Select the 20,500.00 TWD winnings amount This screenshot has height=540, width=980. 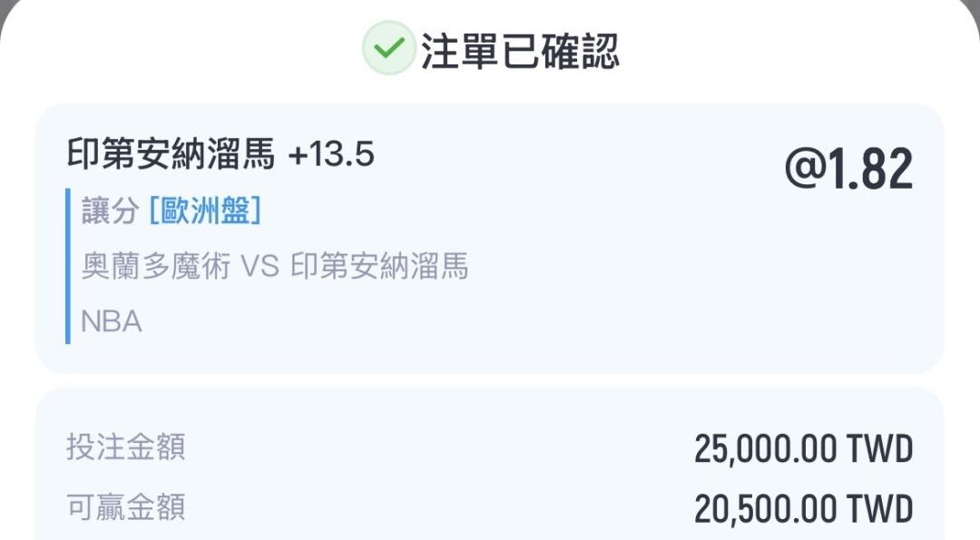click(x=803, y=509)
